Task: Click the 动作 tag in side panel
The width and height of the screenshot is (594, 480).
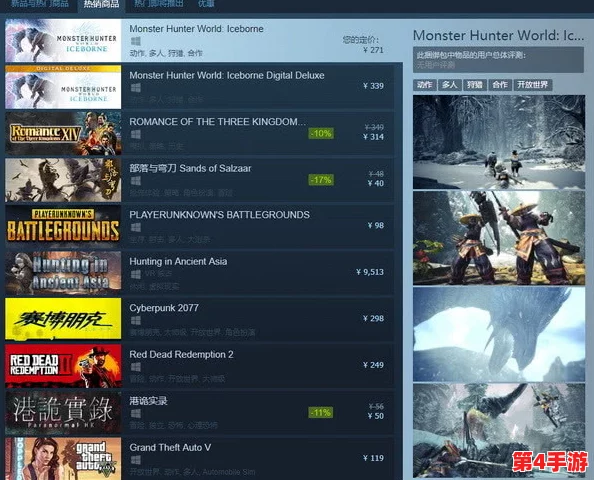Action: tap(425, 85)
